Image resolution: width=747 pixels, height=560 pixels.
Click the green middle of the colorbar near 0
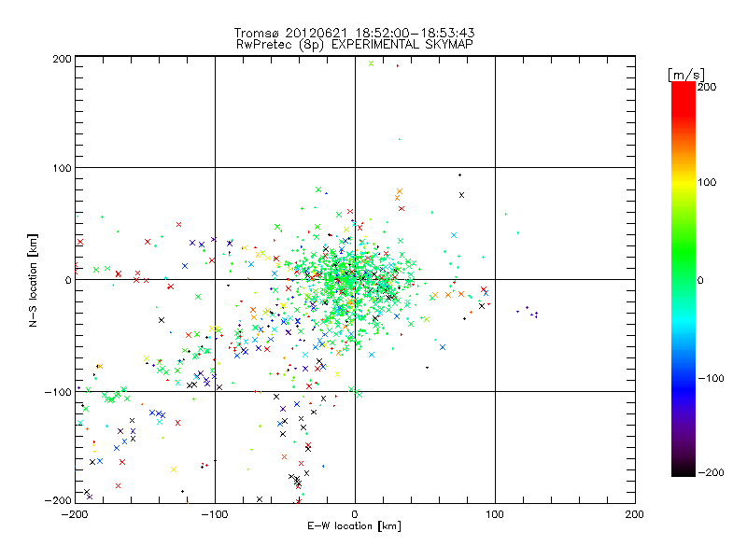(x=684, y=279)
